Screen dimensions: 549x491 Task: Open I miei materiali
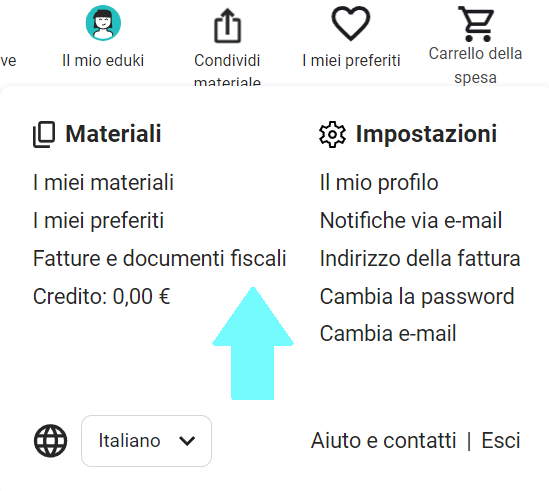(103, 182)
